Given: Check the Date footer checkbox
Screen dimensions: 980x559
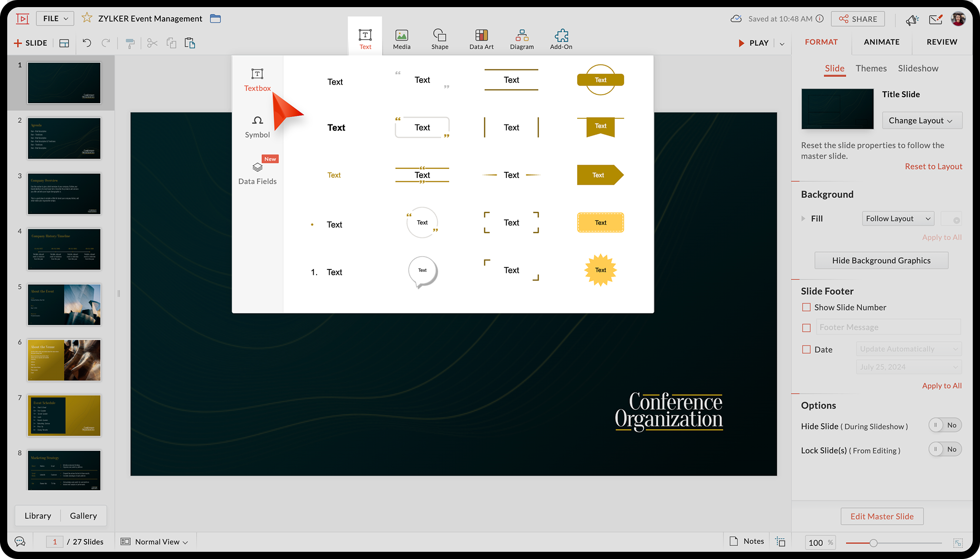Looking at the screenshot, I should click(x=807, y=349).
